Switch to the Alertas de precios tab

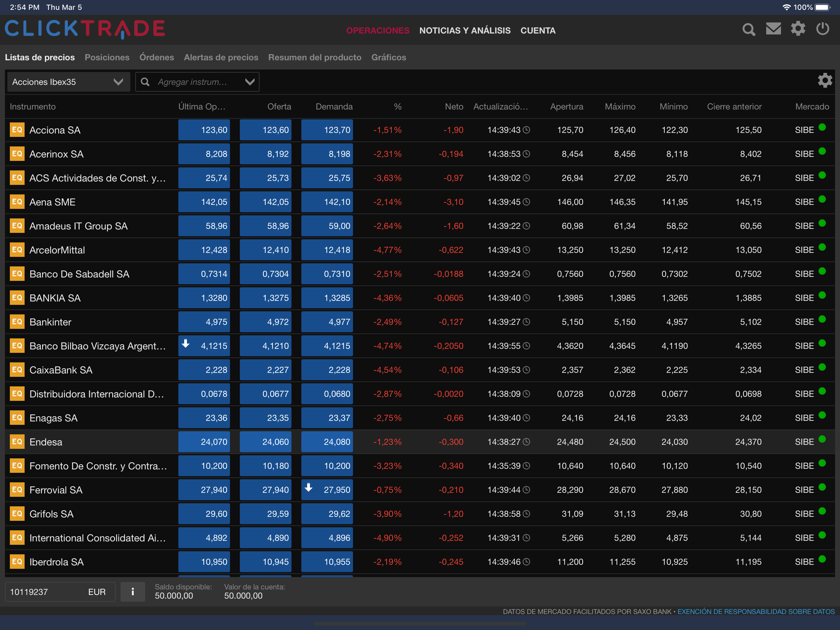click(x=221, y=58)
